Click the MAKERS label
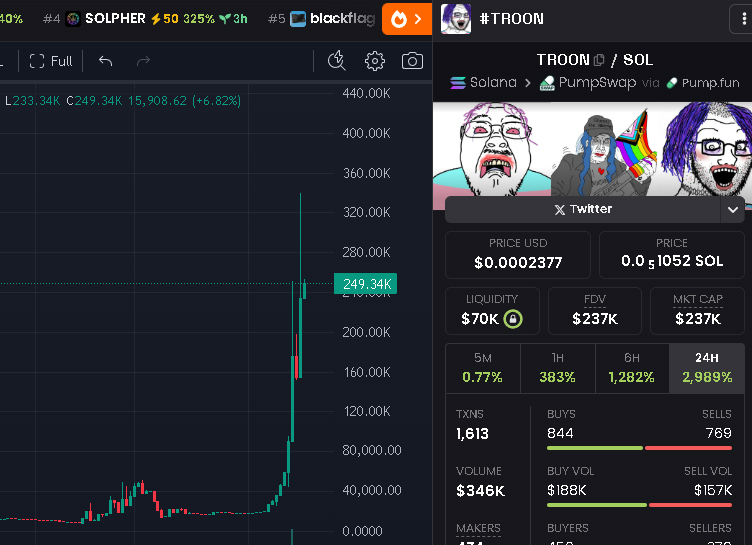 tap(478, 528)
